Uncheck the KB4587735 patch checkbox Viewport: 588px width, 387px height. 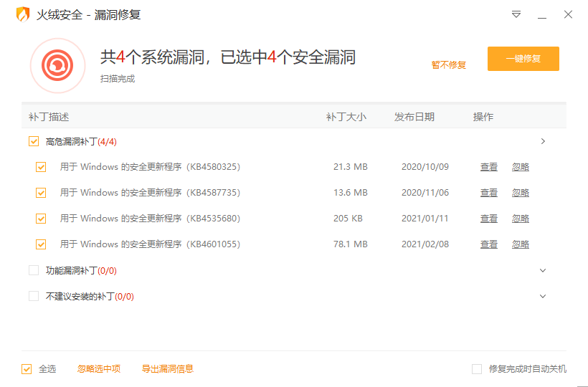(x=41, y=193)
